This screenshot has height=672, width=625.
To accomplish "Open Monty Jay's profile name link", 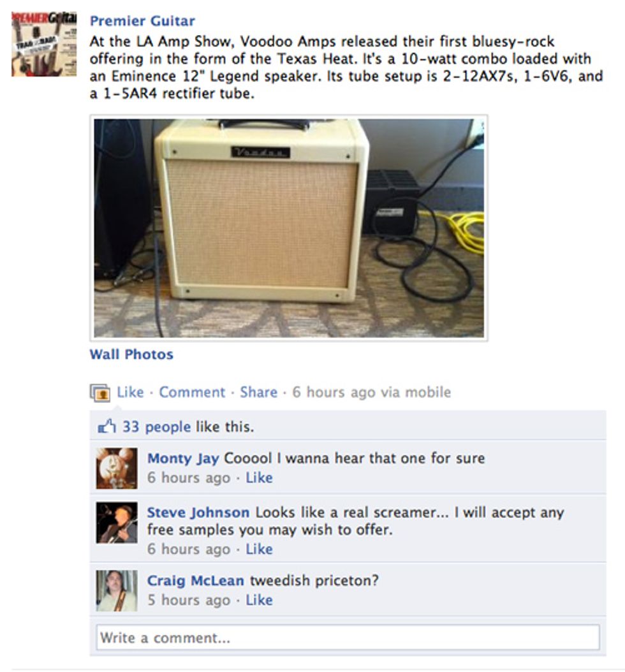I will 183,458.
